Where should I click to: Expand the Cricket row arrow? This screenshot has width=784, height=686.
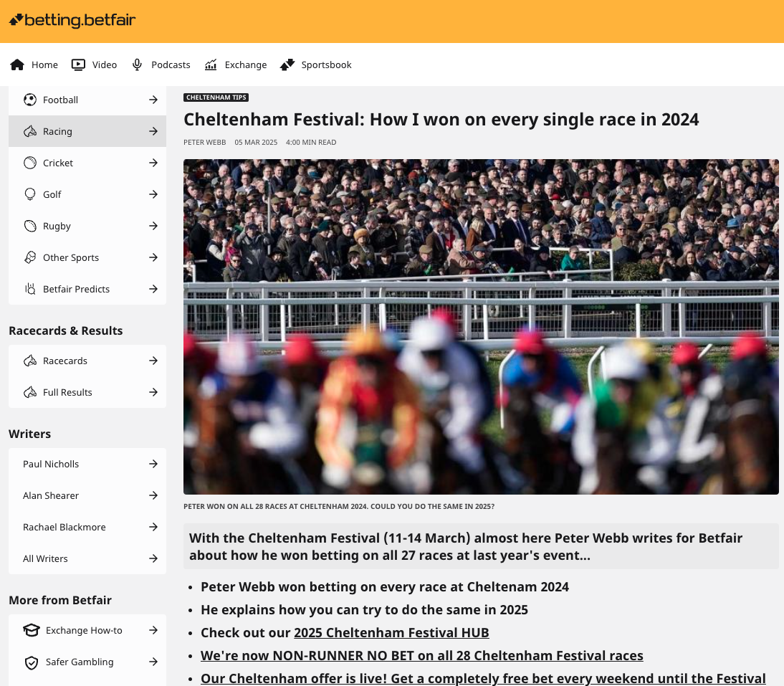point(153,163)
